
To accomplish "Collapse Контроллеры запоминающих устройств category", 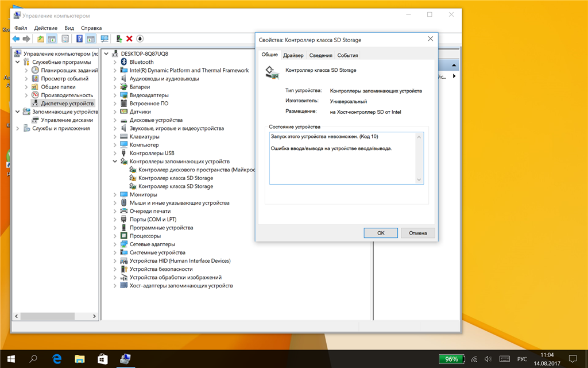I will (115, 161).
